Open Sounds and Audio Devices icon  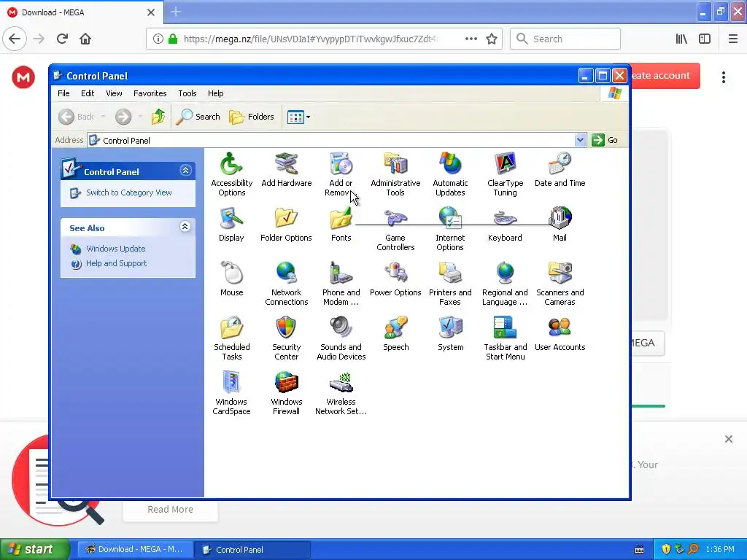pos(341,338)
